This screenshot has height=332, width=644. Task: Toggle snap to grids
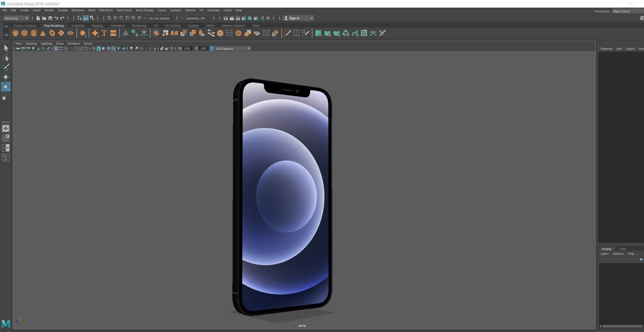(x=109, y=18)
